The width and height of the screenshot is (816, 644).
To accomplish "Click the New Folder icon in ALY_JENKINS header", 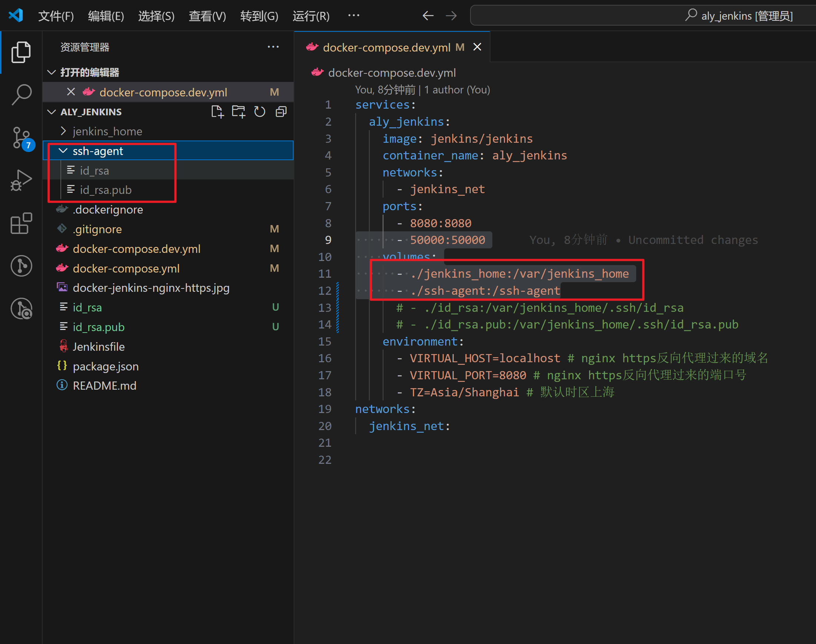I will [238, 112].
